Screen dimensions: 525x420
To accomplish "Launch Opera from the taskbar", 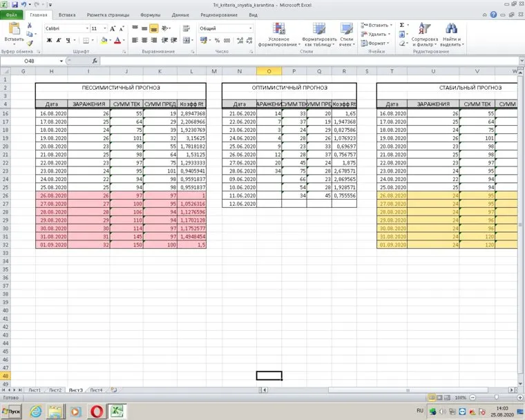I will (x=97, y=412).
